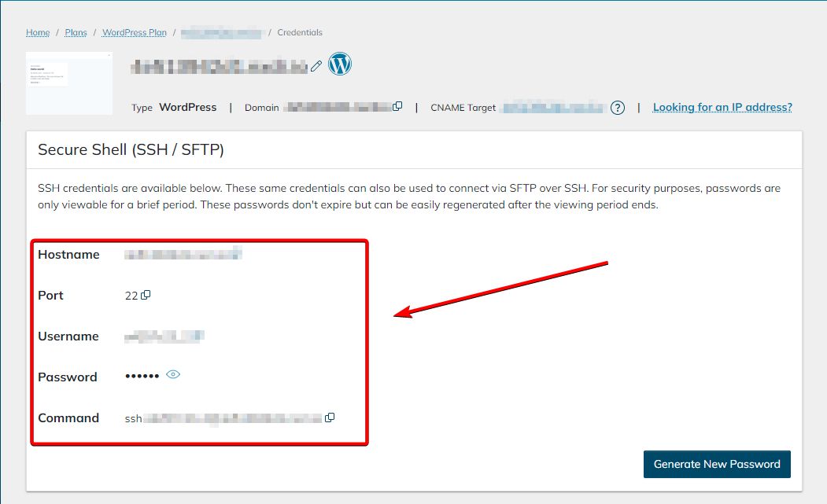Viewport: 827px width, 504px height.
Task: Click the Generate New Password button
Action: [716, 464]
